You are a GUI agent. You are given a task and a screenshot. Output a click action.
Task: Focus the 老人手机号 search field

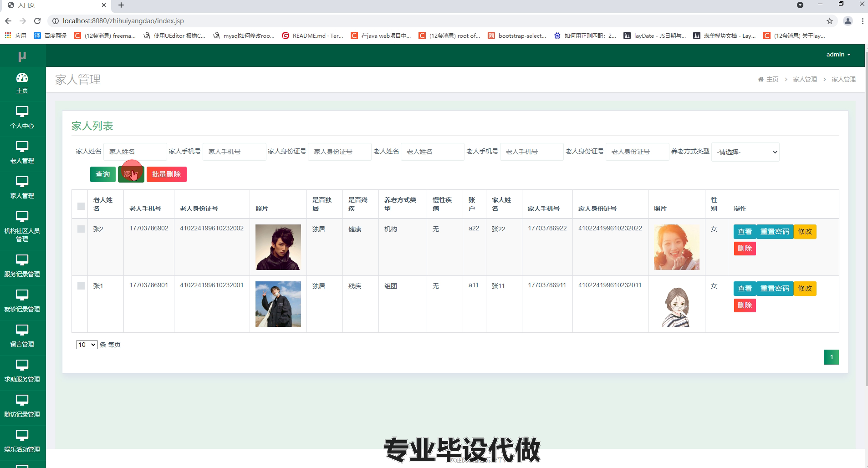tap(532, 152)
